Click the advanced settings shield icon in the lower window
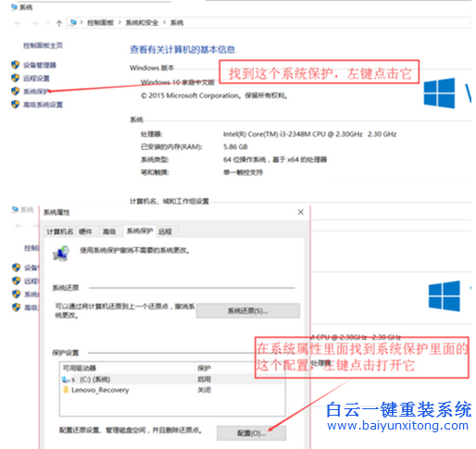This screenshot has width=476, height=449. 16,307
